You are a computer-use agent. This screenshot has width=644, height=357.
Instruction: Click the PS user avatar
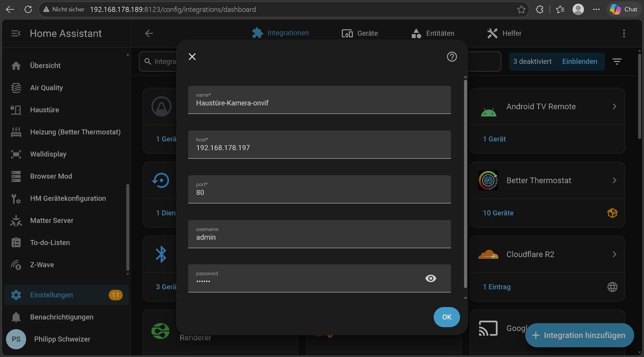[16, 339]
